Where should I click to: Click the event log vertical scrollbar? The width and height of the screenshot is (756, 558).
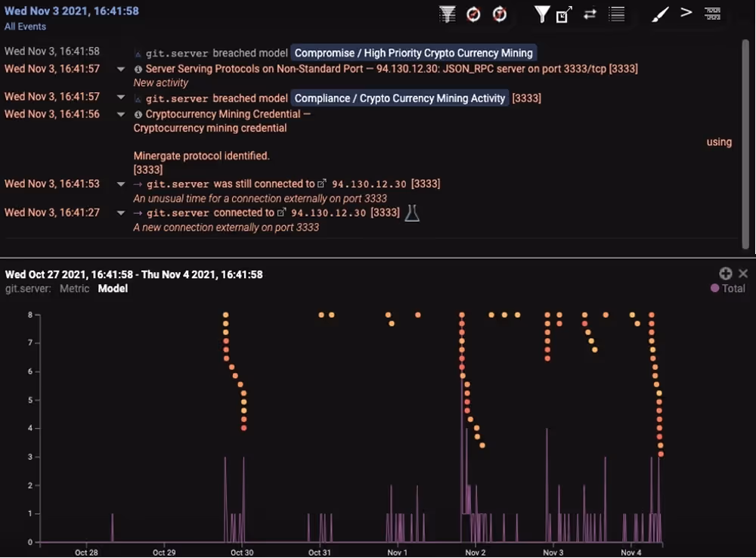tap(745, 144)
